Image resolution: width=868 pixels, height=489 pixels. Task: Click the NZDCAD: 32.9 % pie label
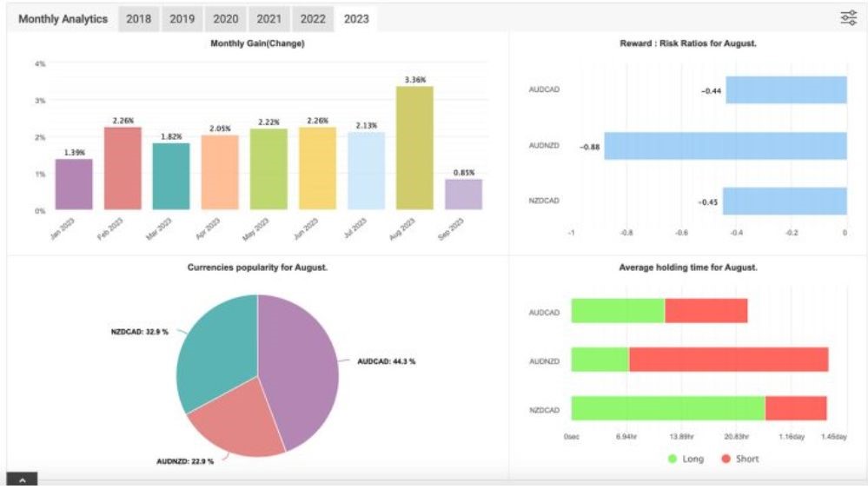click(x=140, y=332)
